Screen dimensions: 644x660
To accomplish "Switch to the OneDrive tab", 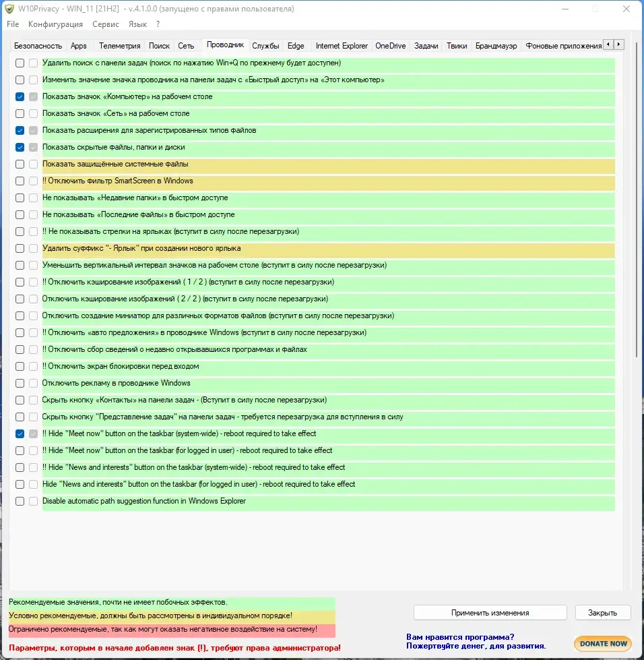I will pyautogui.click(x=390, y=46).
